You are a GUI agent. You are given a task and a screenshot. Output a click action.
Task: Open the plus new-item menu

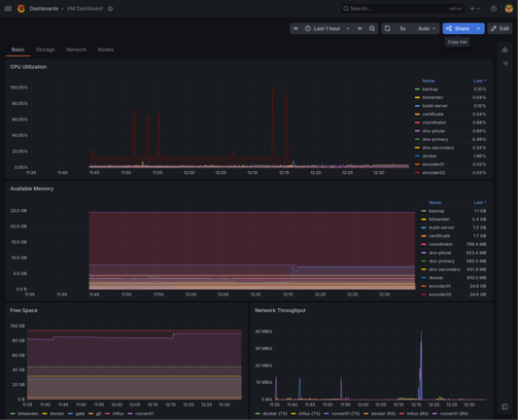pos(474,9)
